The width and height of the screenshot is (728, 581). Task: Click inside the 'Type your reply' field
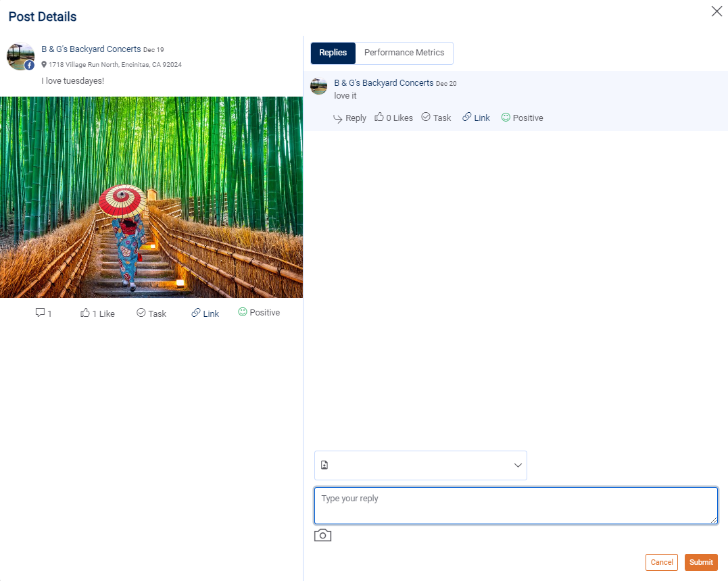(516, 505)
